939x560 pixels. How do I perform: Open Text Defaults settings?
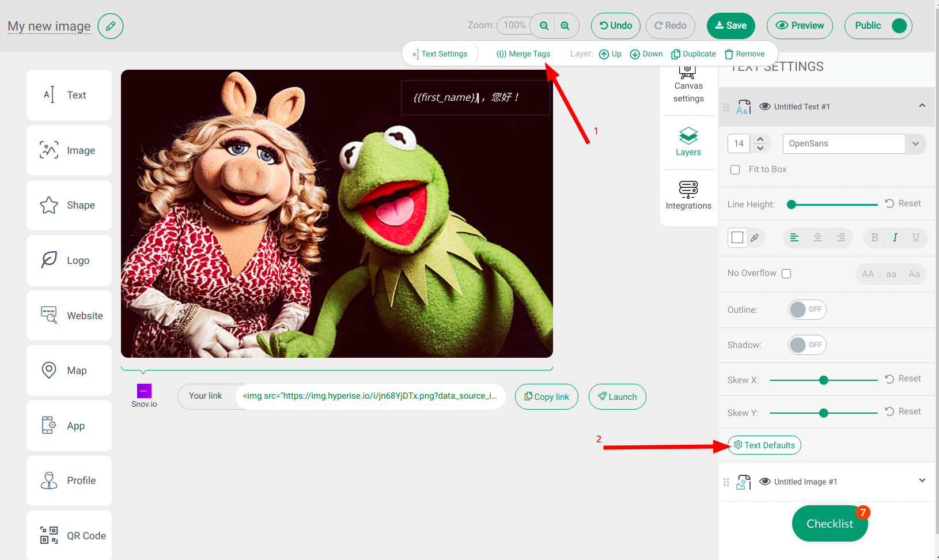(x=764, y=445)
